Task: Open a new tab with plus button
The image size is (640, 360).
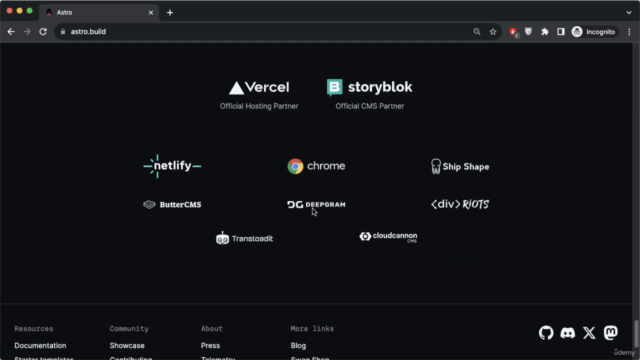Action: pyautogui.click(x=170, y=13)
